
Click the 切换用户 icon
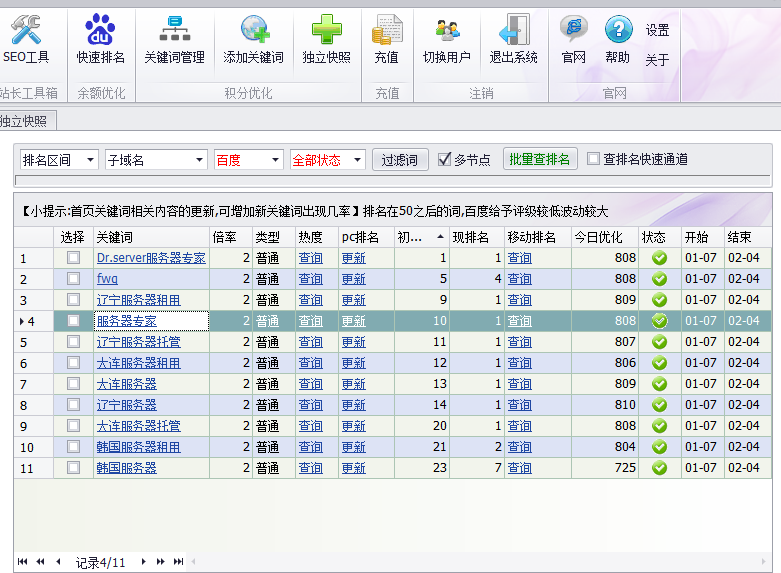(x=446, y=40)
